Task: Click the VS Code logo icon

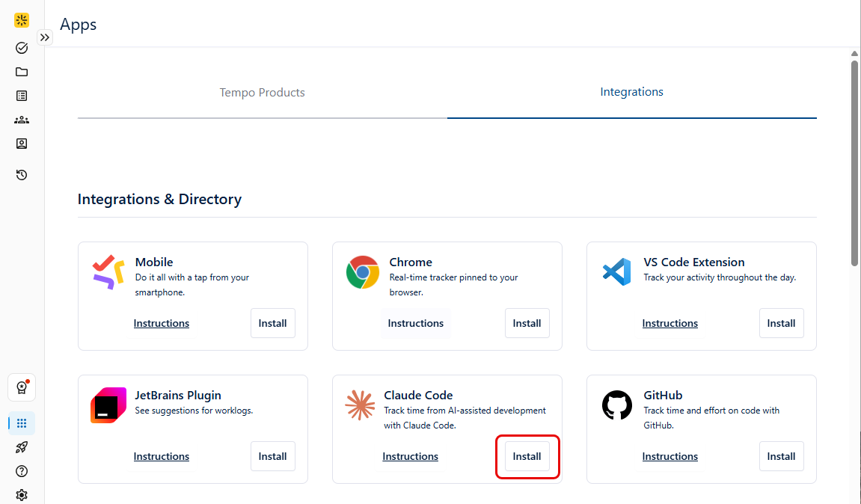Action: 616,271
